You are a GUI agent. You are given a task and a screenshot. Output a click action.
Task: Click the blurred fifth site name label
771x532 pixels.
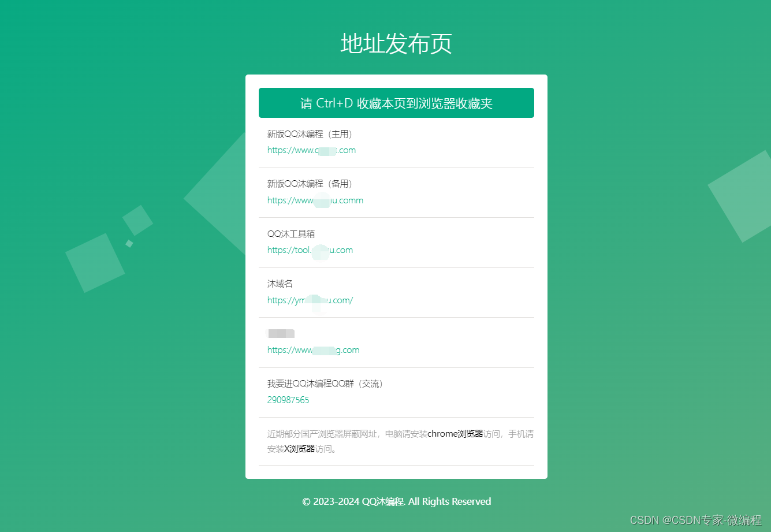pos(280,333)
